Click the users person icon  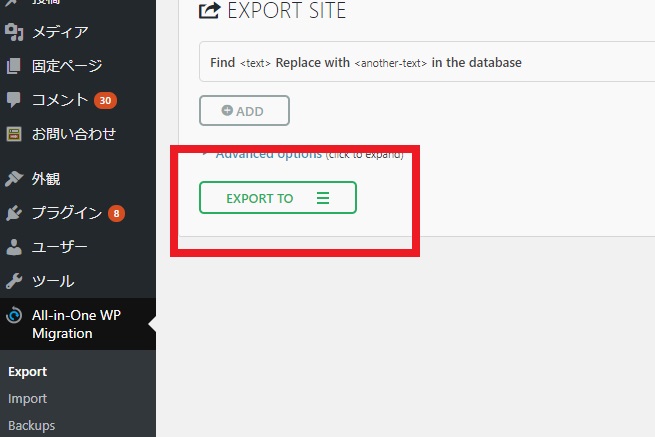pos(14,247)
